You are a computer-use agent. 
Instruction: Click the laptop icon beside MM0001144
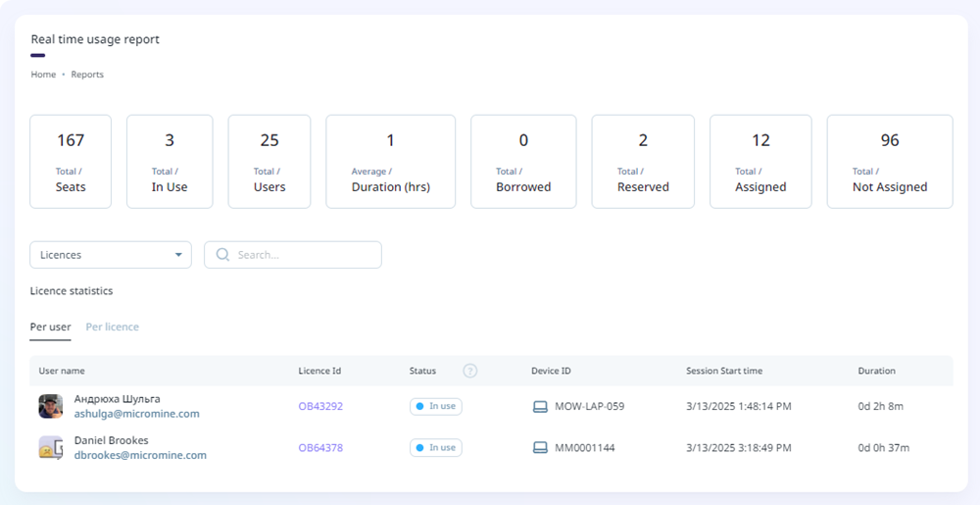click(540, 447)
